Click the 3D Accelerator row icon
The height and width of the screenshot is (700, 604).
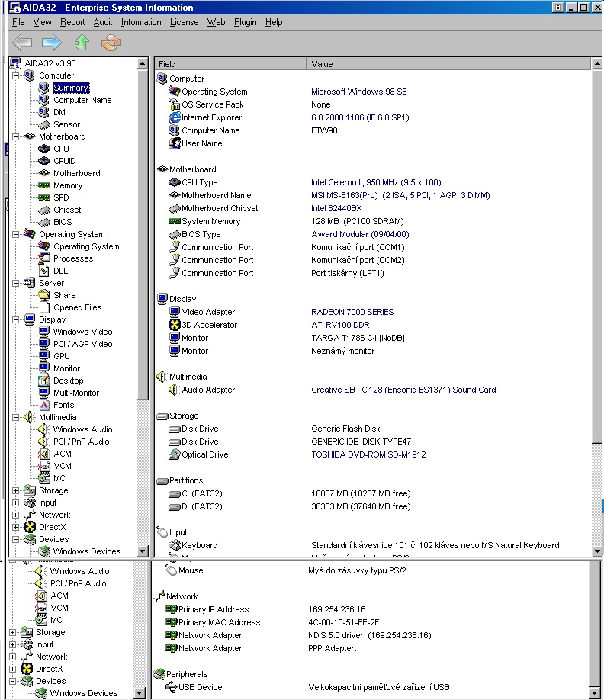click(x=174, y=325)
